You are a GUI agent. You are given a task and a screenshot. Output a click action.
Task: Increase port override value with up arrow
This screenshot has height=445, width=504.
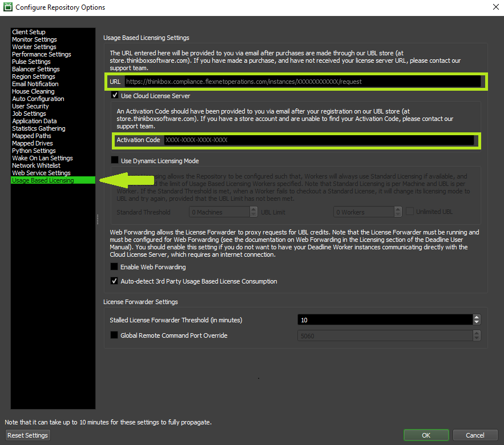477,333
